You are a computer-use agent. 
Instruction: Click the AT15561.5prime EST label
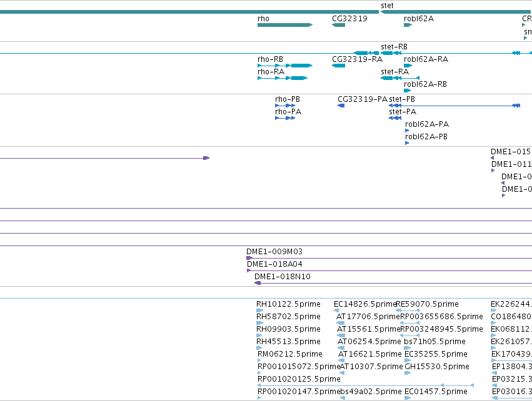368,329
